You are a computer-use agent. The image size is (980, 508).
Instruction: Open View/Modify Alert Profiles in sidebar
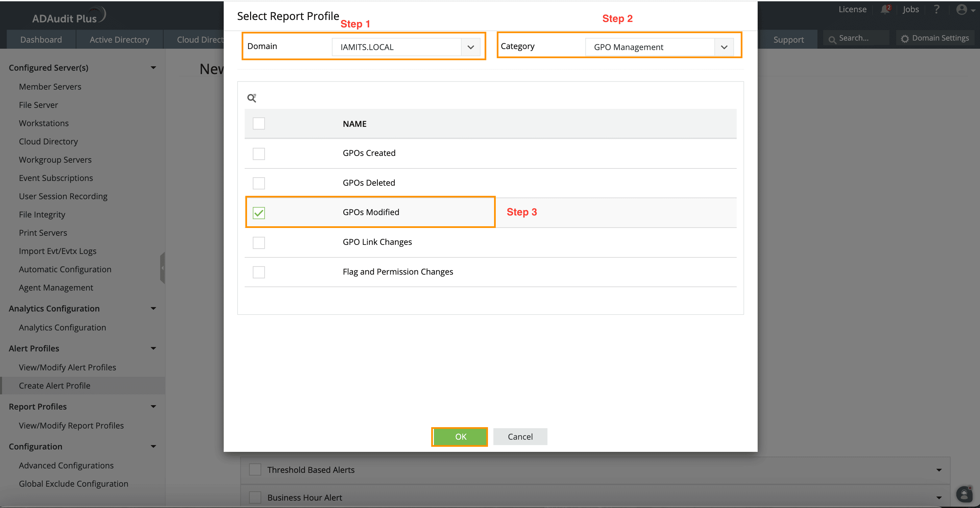coord(67,367)
